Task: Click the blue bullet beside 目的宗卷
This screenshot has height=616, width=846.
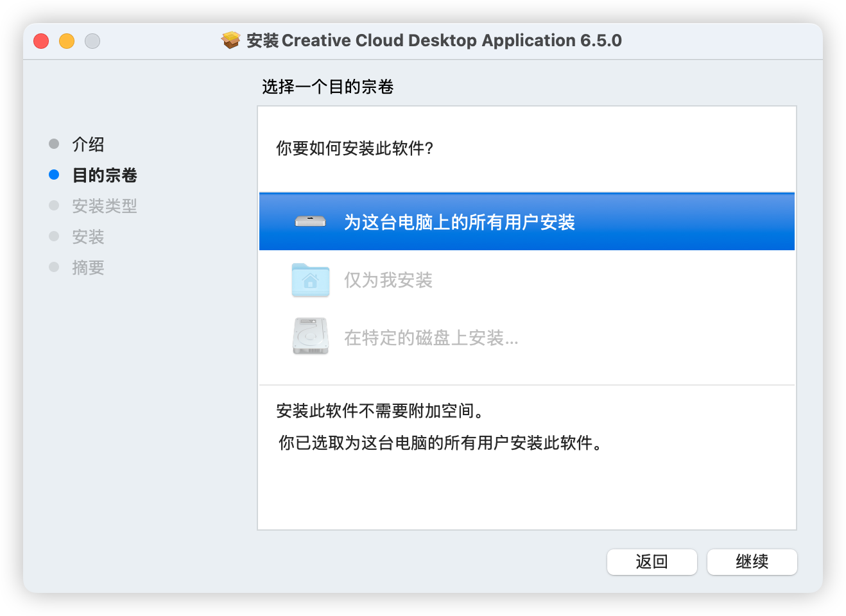Action: [54, 175]
